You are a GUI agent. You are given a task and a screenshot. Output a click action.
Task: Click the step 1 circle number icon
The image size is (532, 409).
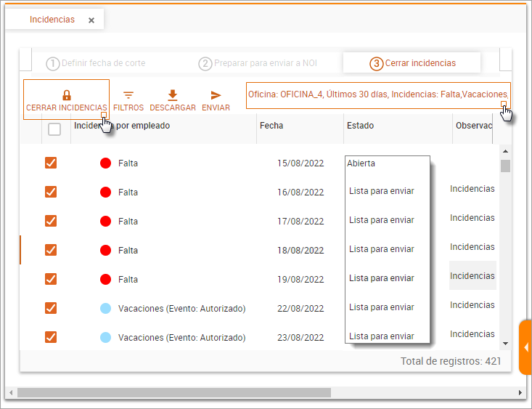pyautogui.click(x=53, y=63)
